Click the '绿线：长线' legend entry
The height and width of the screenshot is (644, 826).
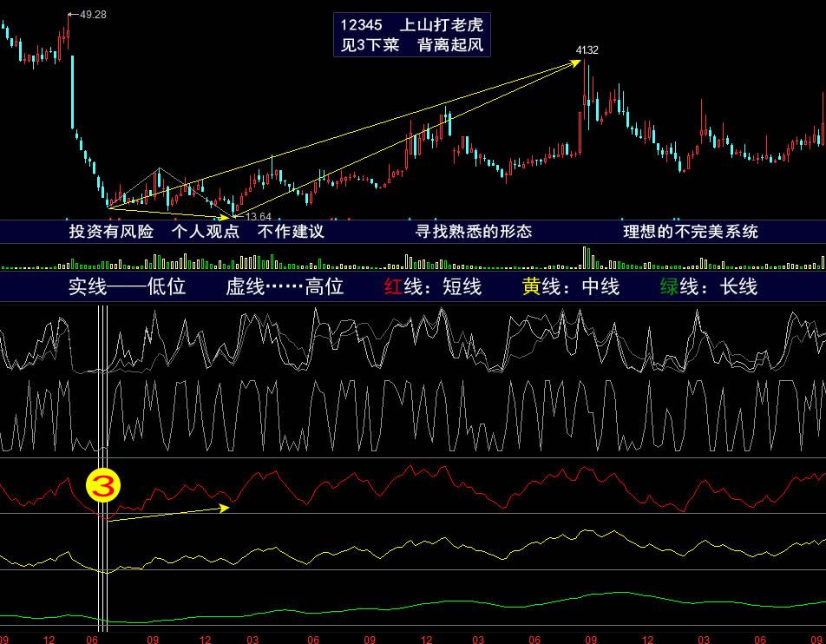click(x=709, y=286)
